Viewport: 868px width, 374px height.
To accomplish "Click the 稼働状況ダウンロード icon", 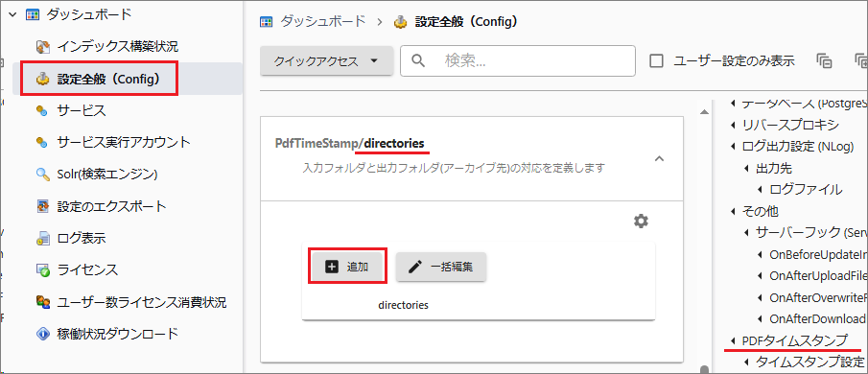I will (42, 334).
